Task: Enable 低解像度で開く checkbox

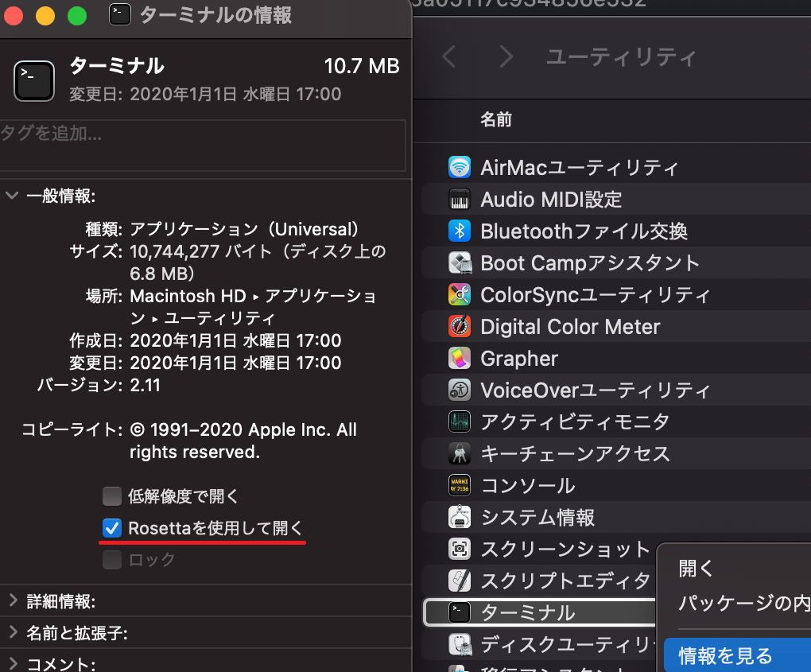Action: 112,496
